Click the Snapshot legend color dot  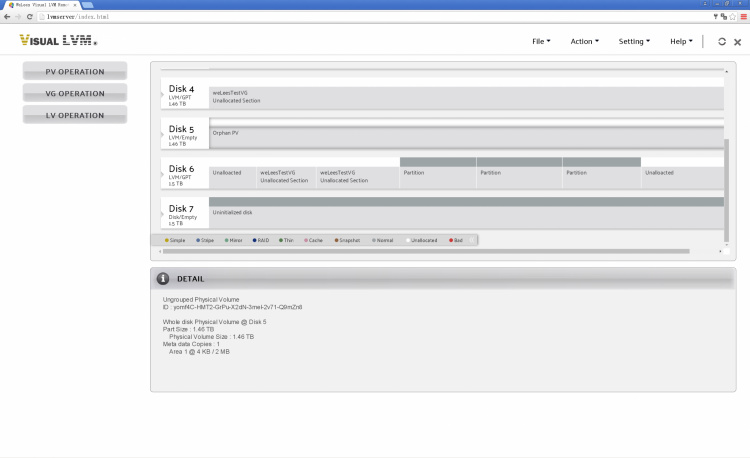335,240
